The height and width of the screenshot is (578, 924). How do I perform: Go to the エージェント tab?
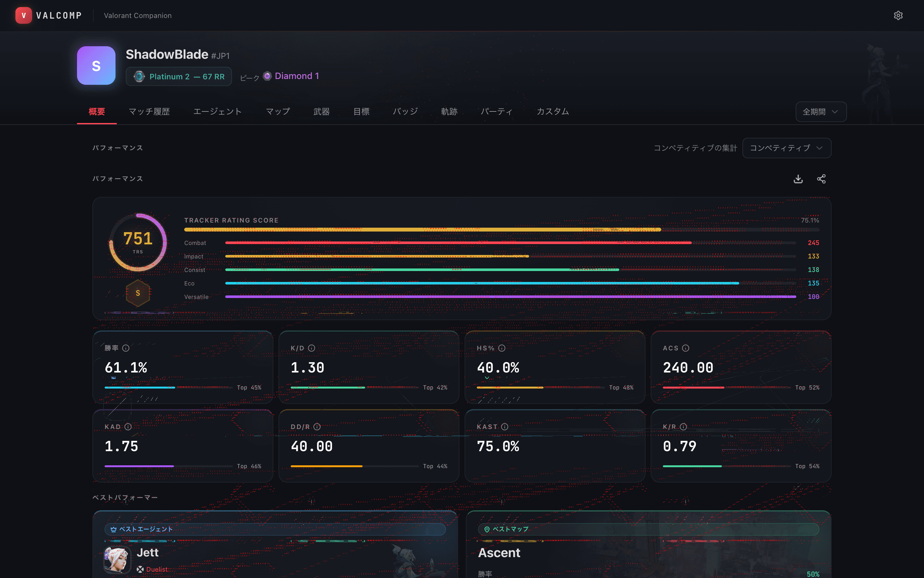coord(218,112)
